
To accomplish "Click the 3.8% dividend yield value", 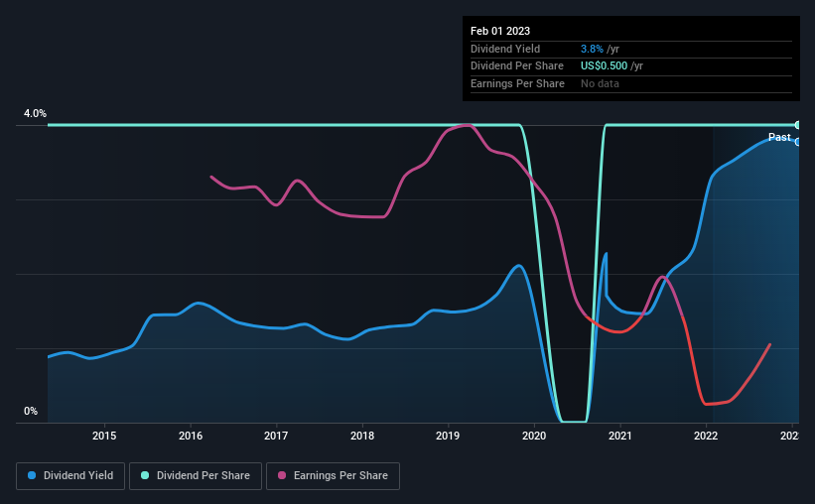I will (x=592, y=49).
